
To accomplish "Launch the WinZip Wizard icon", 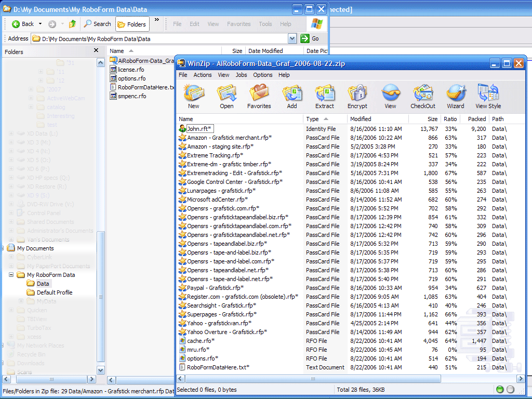I will [x=456, y=96].
